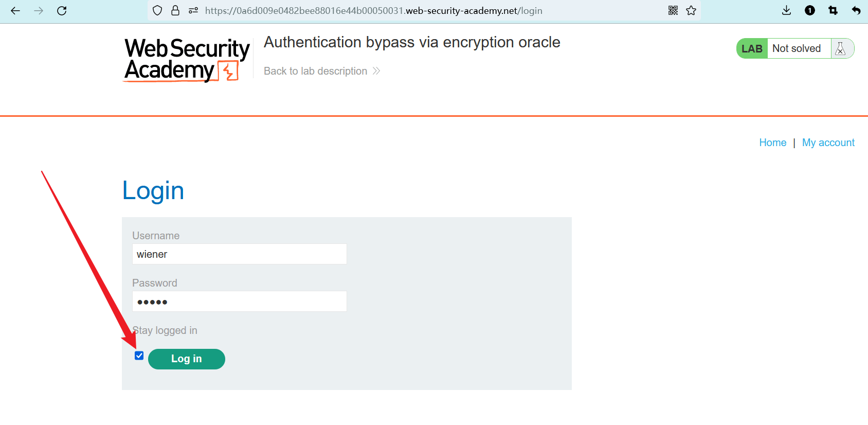The width and height of the screenshot is (868, 425).
Task: Go to the Home page link
Action: tap(772, 143)
